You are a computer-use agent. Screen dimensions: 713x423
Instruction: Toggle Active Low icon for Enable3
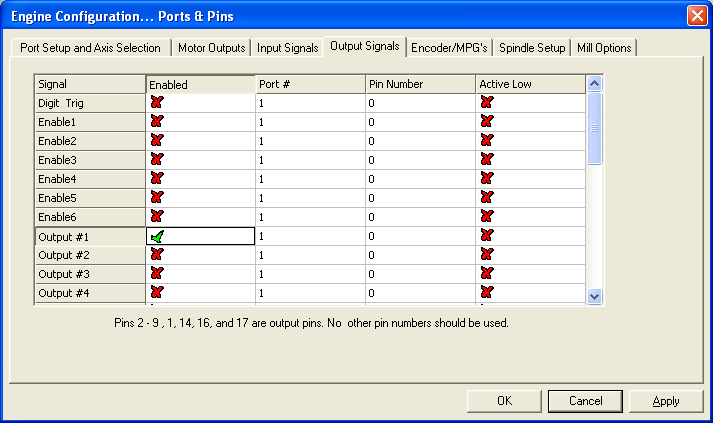tap(487, 159)
